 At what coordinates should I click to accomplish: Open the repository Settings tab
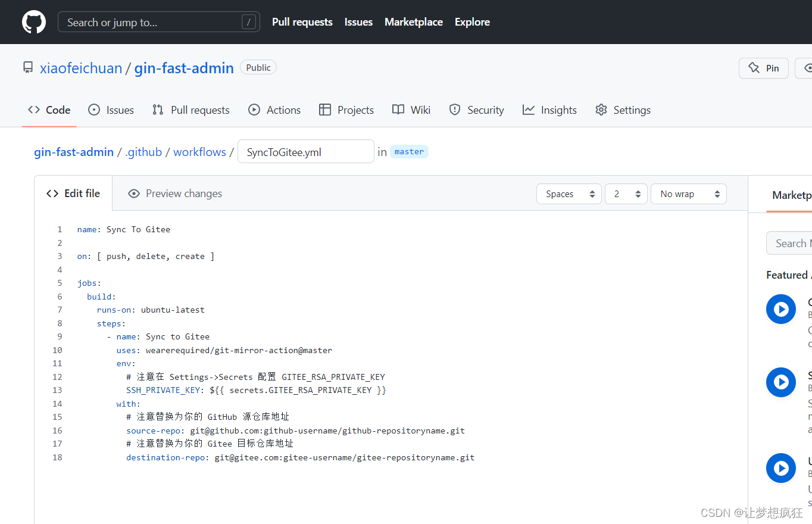pos(623,110)
